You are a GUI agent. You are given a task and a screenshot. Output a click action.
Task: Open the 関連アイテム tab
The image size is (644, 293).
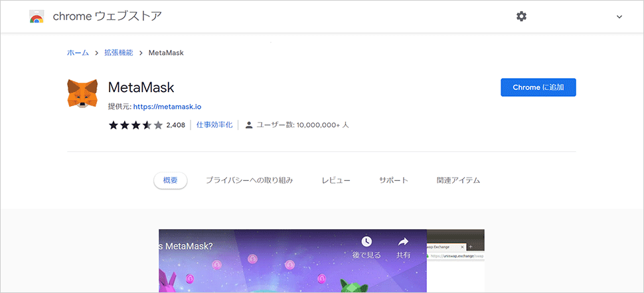pos(458,180)
